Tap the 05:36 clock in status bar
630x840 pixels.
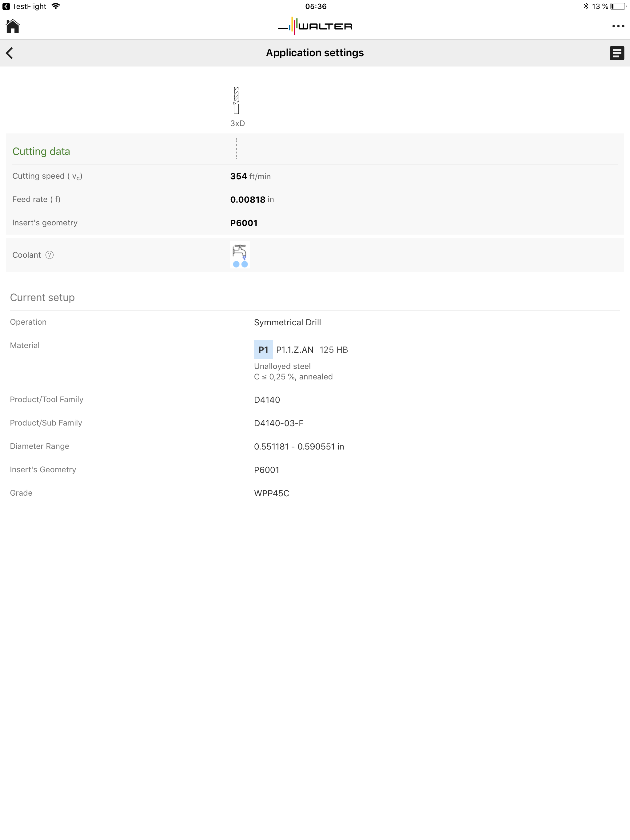[x=316, y=6]
